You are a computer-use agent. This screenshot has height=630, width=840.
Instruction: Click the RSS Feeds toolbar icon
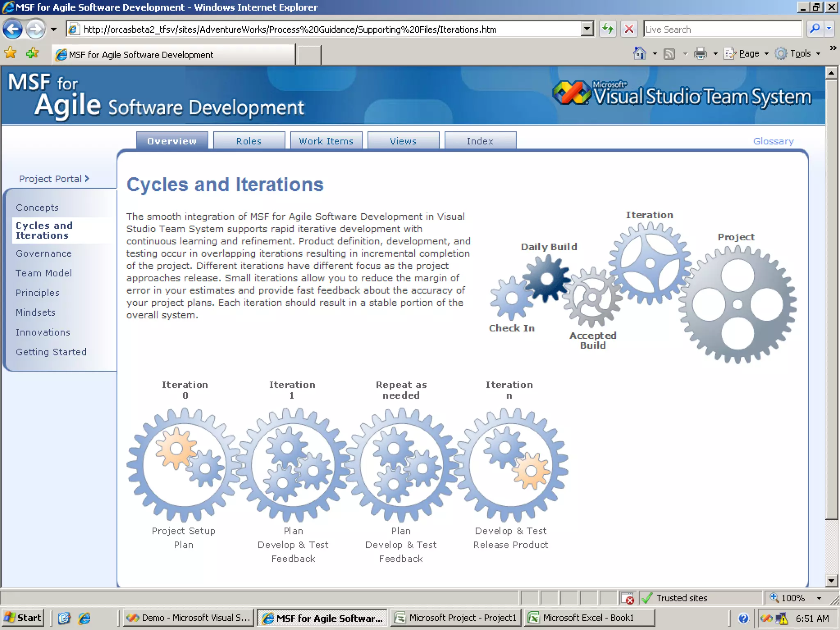[x=669, y=54]
